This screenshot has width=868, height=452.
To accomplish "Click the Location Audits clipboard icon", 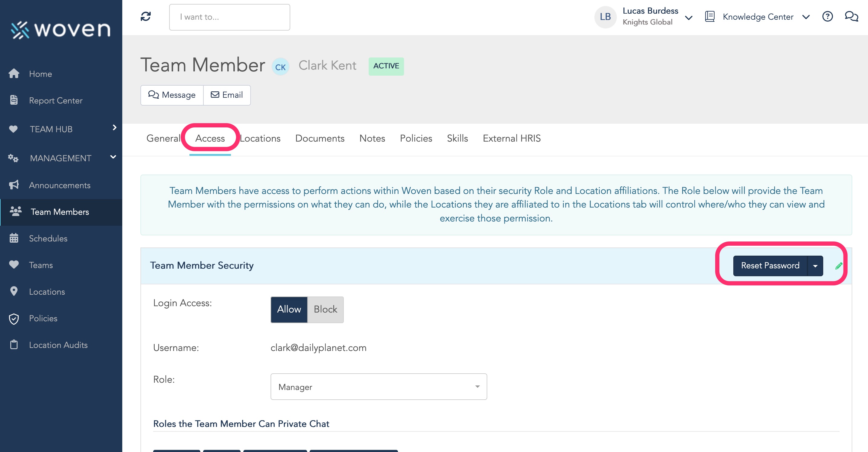I will tap(14, 345).
